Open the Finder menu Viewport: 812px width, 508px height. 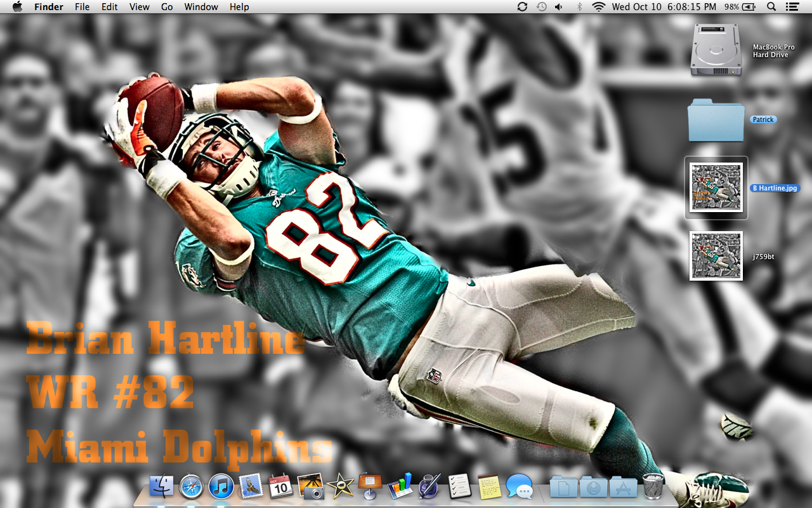(49, 7)
